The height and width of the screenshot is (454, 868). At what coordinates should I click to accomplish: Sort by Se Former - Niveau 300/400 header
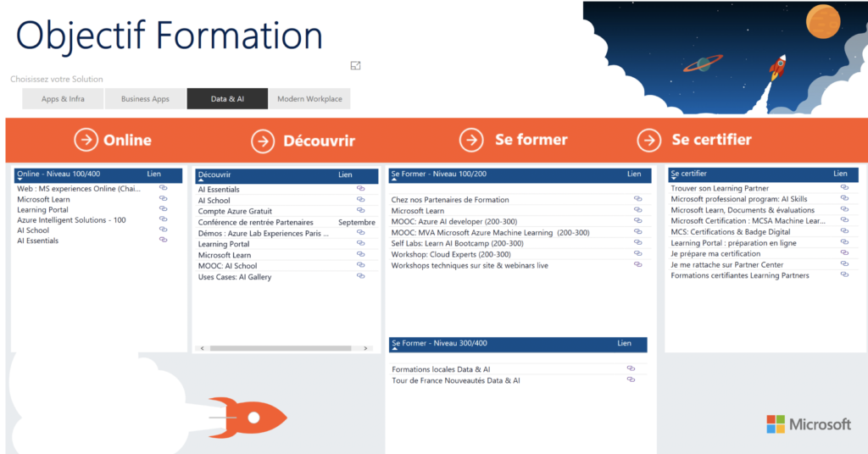[x=440, y=343]
